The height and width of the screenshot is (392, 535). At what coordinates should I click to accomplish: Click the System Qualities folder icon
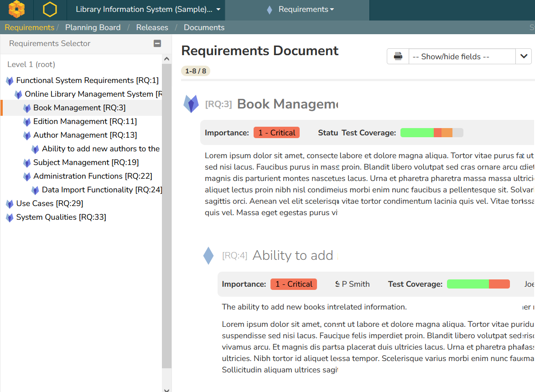point(10,217)
